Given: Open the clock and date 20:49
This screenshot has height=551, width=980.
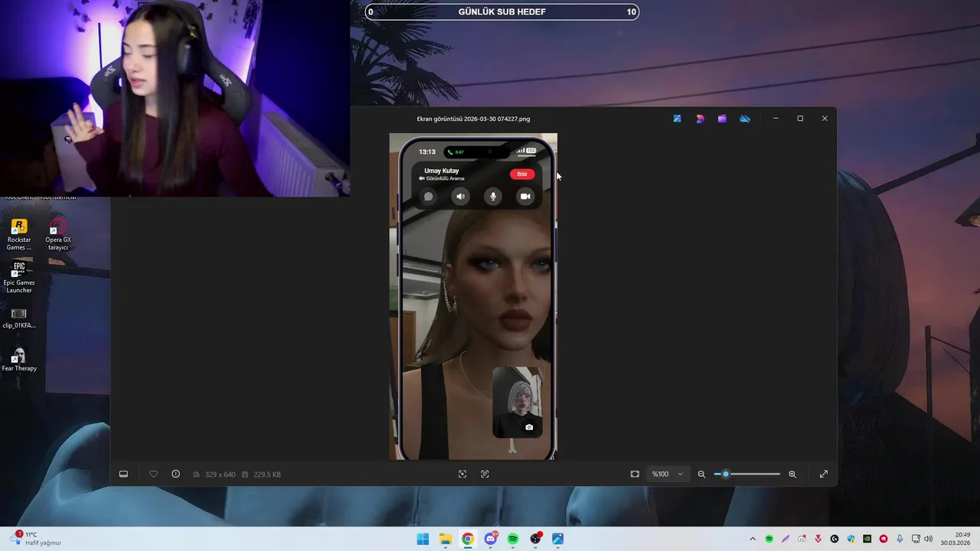Looking at the screenshot, I should [x=955, y=539].
